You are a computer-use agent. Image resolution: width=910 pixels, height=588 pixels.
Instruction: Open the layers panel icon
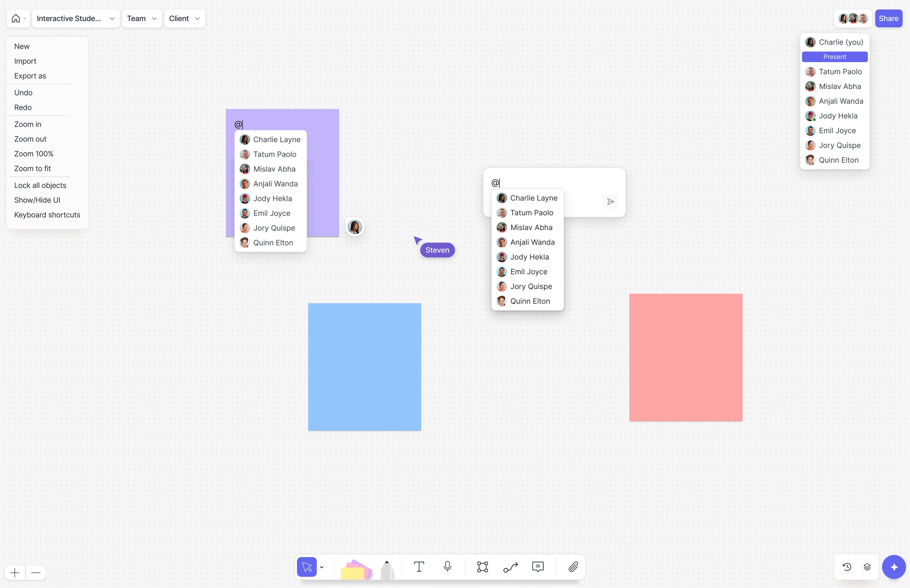tap(867, 567)
